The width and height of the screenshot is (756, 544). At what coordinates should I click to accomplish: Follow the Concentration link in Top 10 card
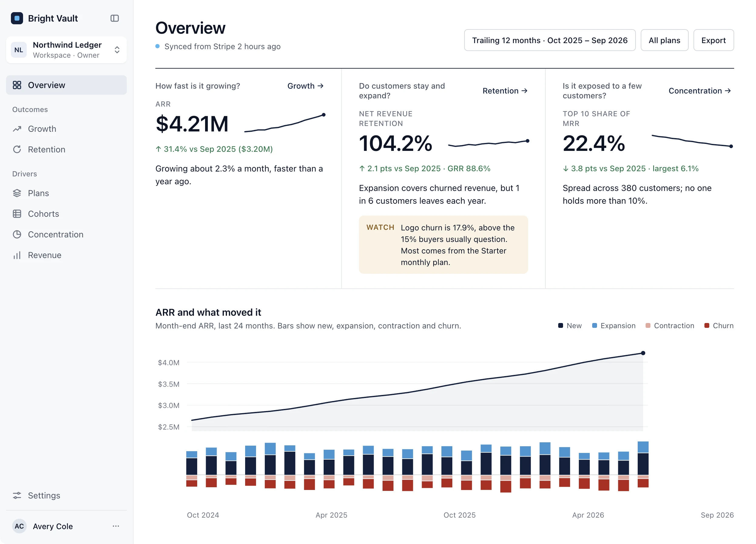pyautogui.click(x=700, y=91)
